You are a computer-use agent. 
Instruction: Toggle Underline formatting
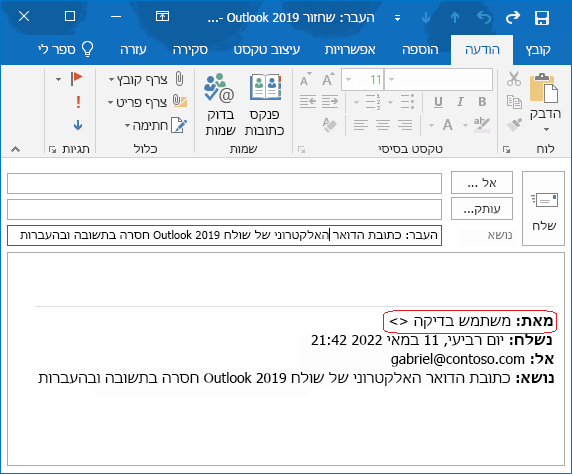point(438,102)
